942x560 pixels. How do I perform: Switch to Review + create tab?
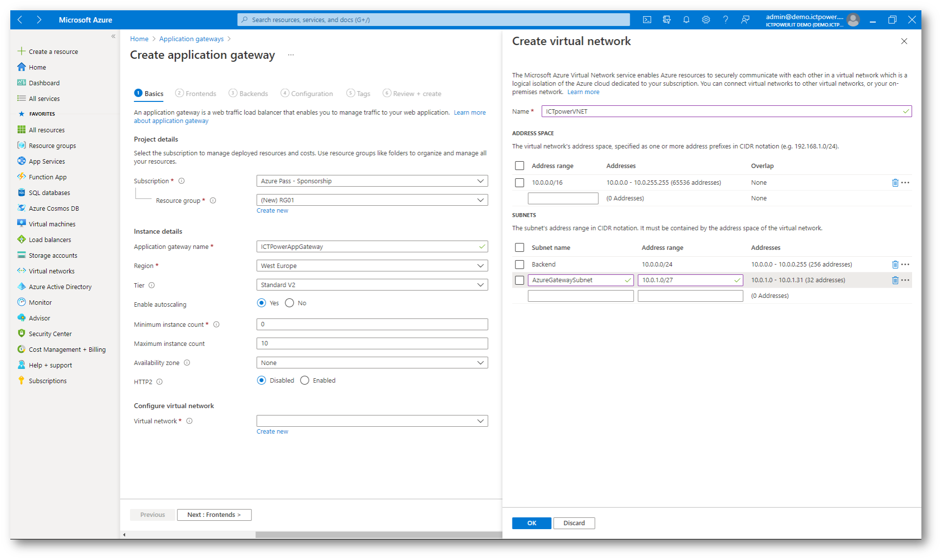pos(412,94)
